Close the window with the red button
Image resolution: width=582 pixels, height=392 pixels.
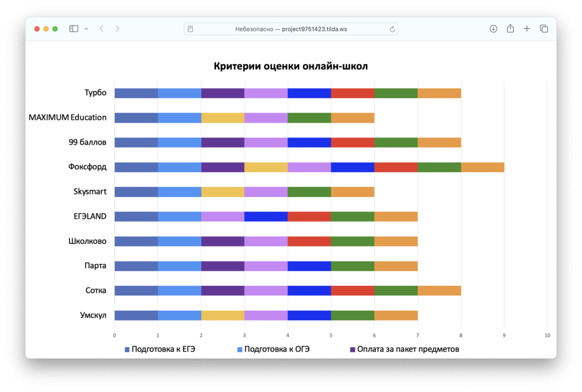[37, 29]
